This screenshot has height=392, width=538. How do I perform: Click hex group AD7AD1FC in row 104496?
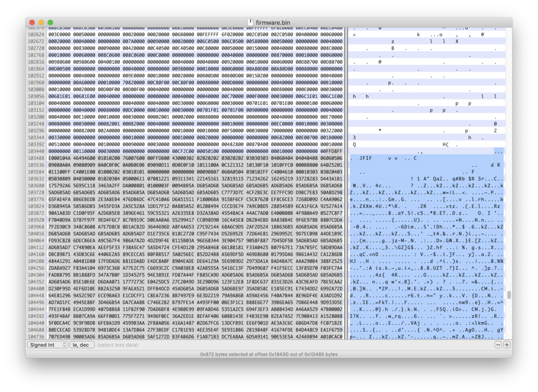60,302
